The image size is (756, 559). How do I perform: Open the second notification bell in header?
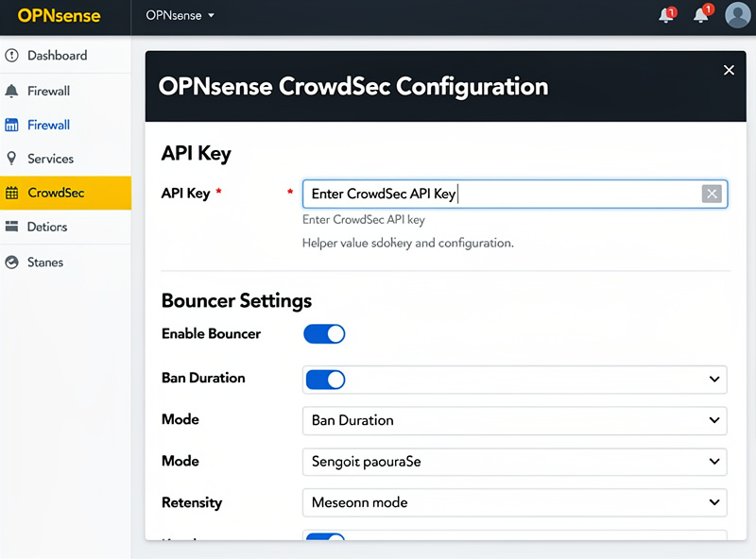click(702, 13)
